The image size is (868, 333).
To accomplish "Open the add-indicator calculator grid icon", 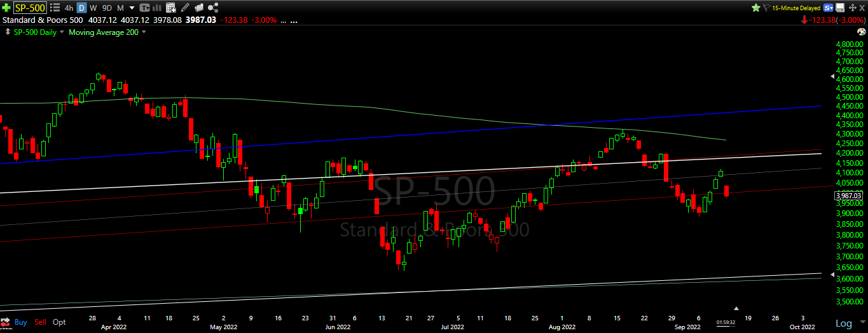I will [170, 8].
